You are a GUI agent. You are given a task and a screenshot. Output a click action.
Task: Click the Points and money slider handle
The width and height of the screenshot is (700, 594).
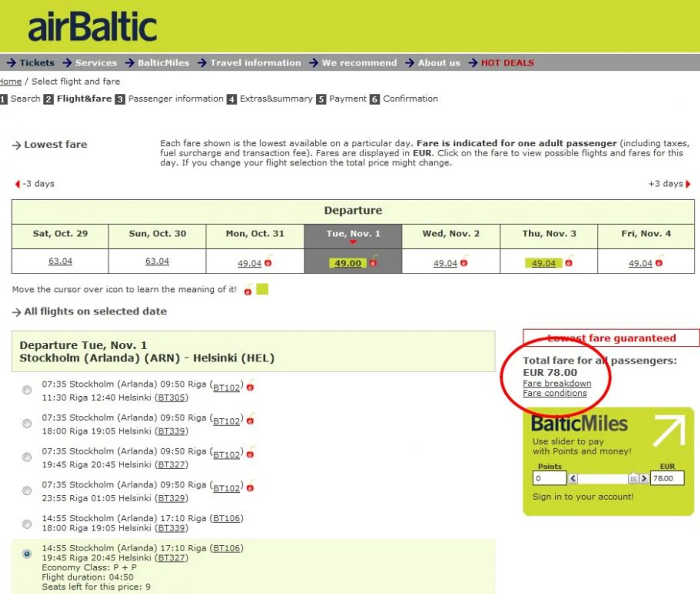[x=633, y=479]
